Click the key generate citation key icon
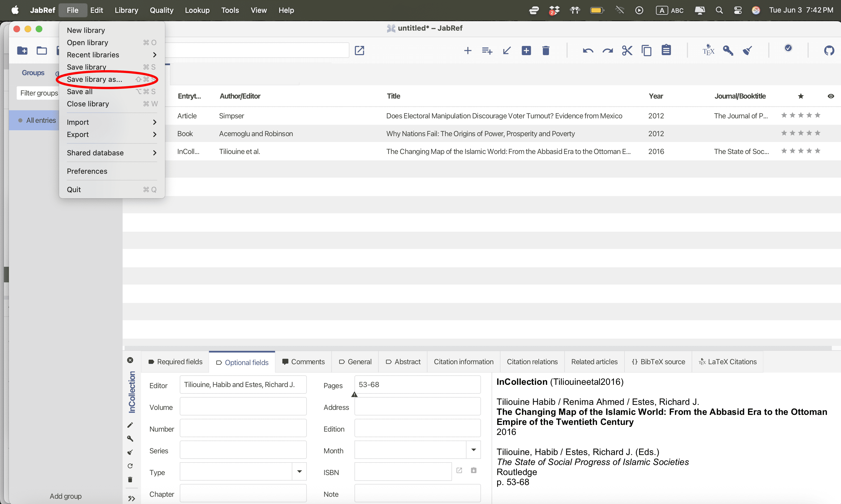Viewport: 841px width, 504px height. point(728,51)
